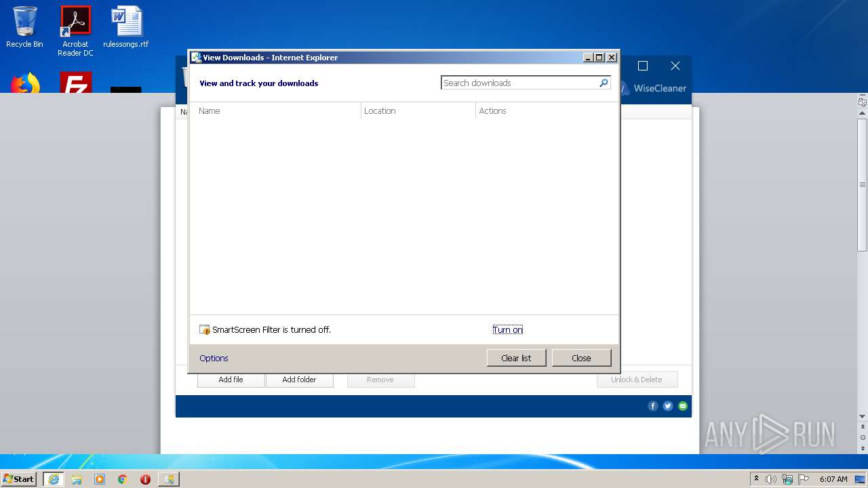Click the 'SmartScreen Filter is turned off.' text
Screen dimensions: 868x488
point(271,330)
